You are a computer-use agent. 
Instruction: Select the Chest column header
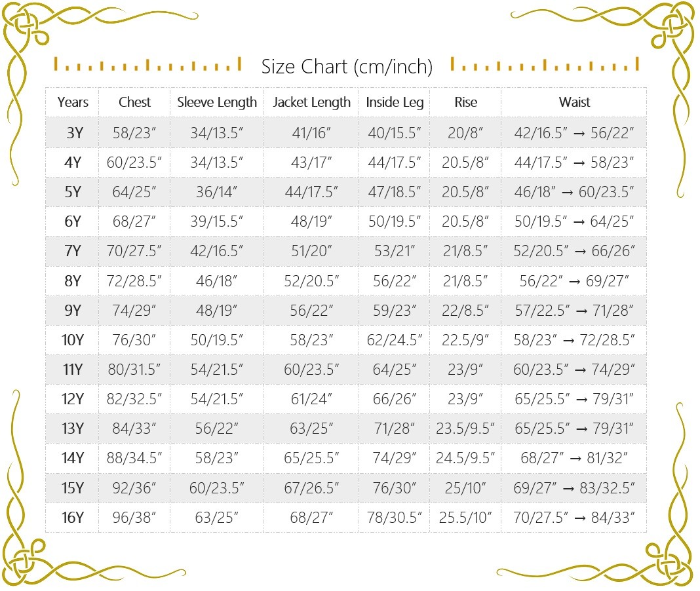pyautogui.click(x=134, y=102)
